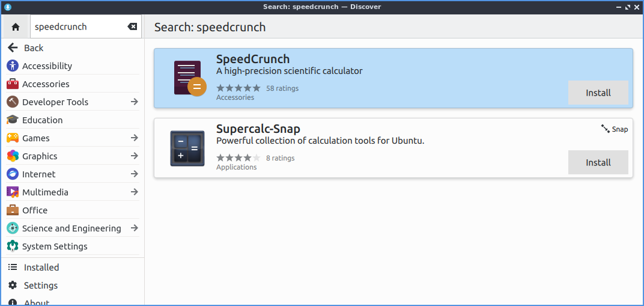Install Supercalc-Snap
The image size is (644, 306).
(598, 162)
